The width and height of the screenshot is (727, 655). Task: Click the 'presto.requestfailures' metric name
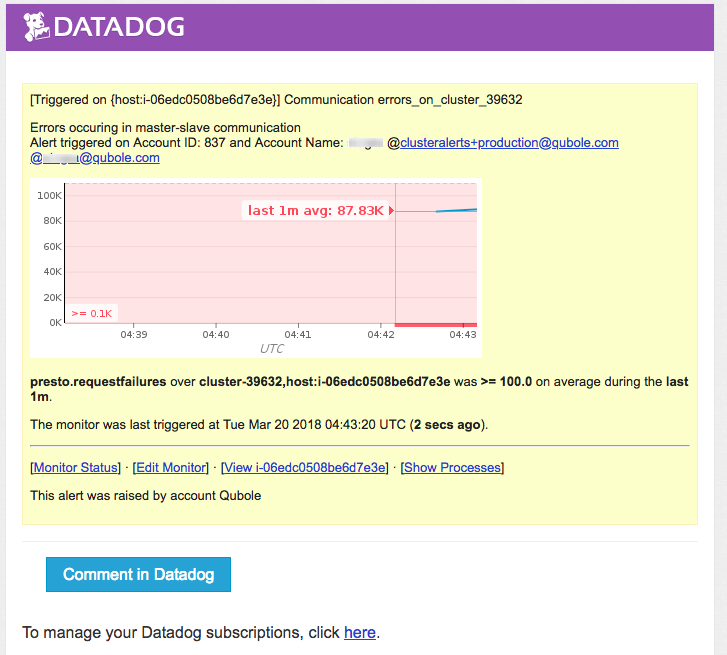[x=98, y=382]
